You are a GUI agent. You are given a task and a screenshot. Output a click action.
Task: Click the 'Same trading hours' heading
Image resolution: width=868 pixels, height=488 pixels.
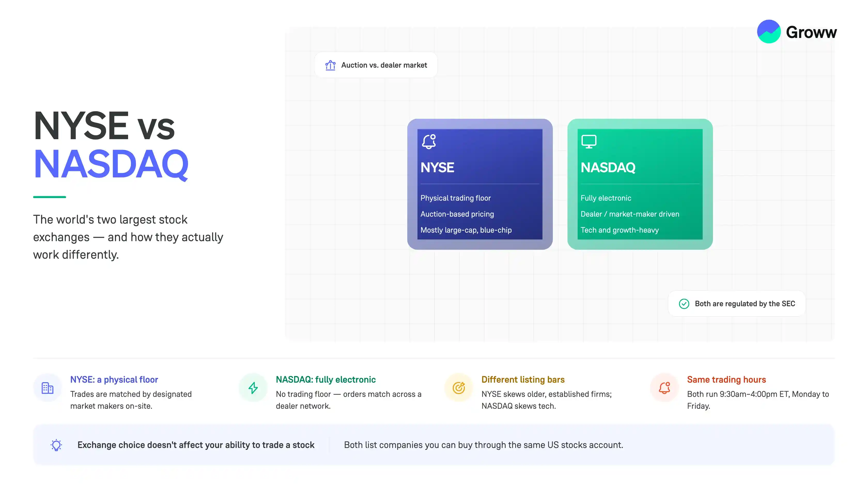coord(726,380)
